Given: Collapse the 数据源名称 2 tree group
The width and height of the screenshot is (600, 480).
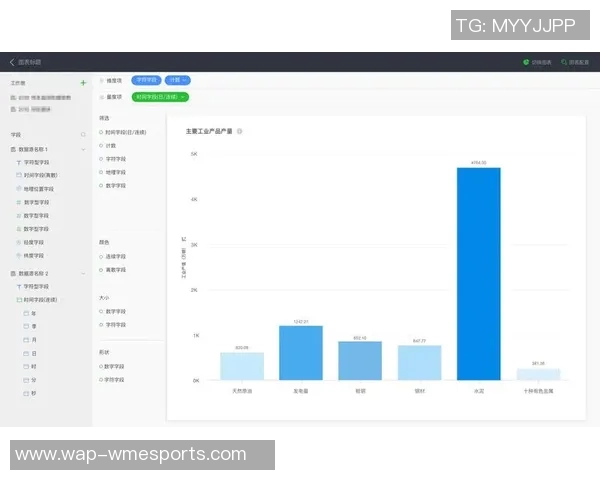Looking at the screenshot, I should click(x=83, y=273).
